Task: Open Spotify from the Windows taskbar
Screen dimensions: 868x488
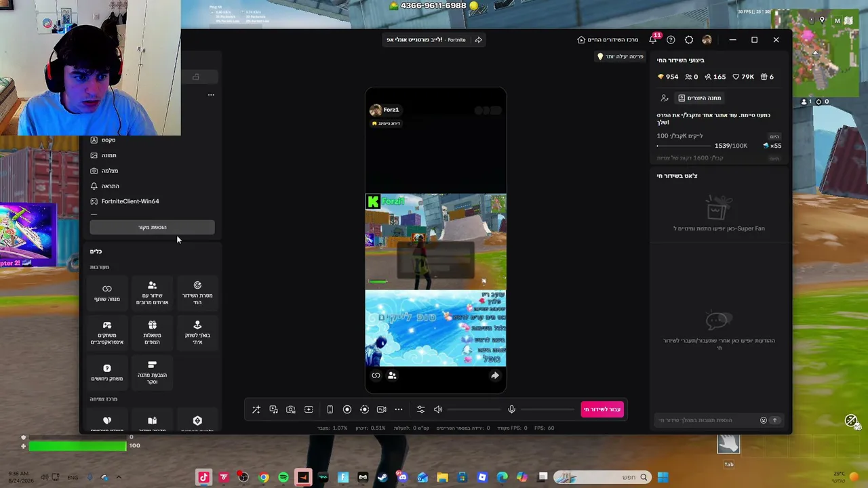Action: [x=283, y=477]
